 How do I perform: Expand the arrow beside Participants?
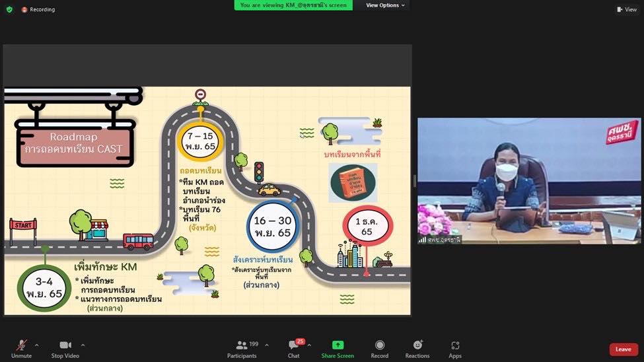[x=267, y=345]
